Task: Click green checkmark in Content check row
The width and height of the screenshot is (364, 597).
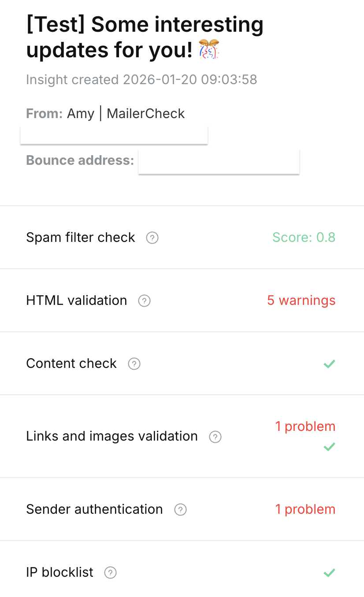Action: [x=329, y=364]
